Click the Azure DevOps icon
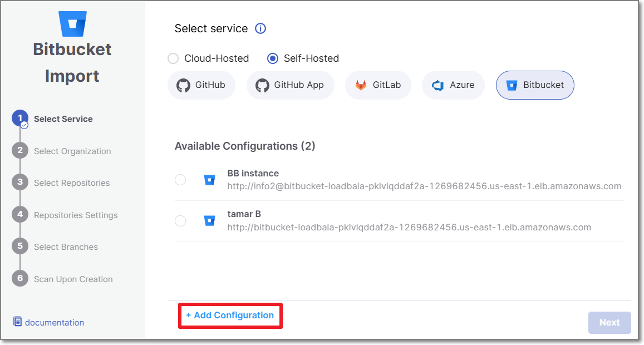The width and height of the screenshot is (644, 345). pos(438,85)
